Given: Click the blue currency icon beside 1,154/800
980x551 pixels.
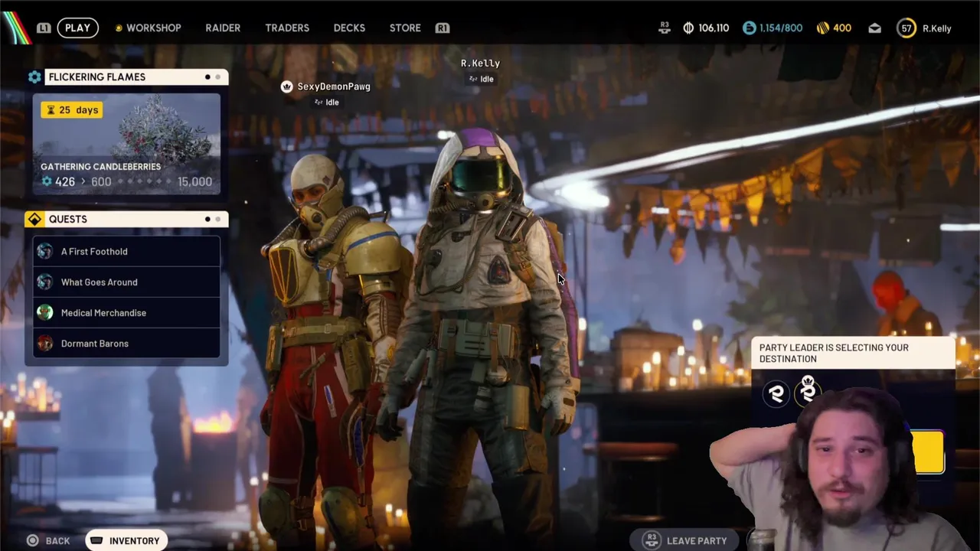Looking at the screenshot, I should (x=749, y=28).
